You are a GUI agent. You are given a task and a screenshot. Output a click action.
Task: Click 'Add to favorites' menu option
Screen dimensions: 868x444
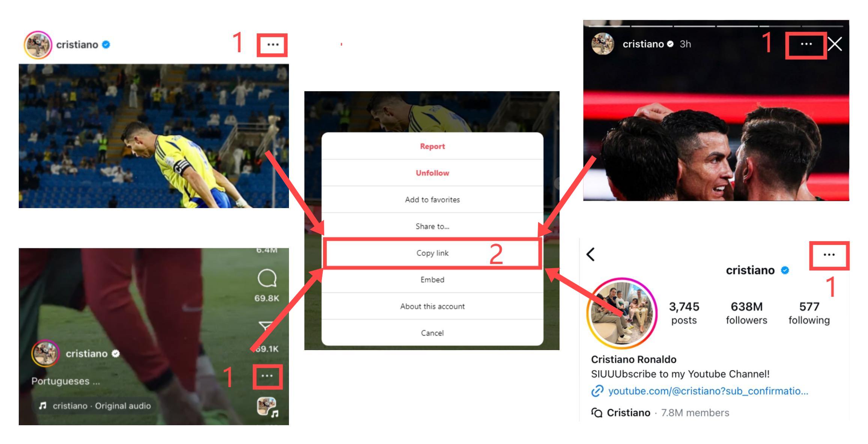coord(432,199)
